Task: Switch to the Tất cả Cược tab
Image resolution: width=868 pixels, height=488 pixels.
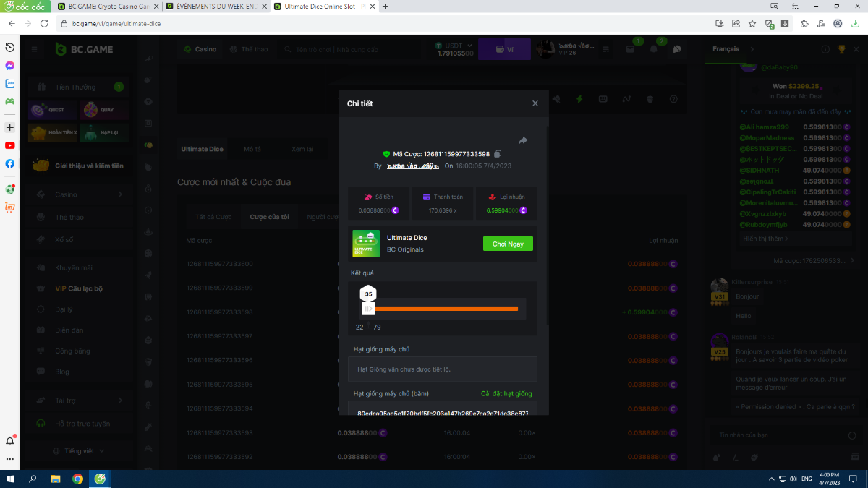Action: 213,217
